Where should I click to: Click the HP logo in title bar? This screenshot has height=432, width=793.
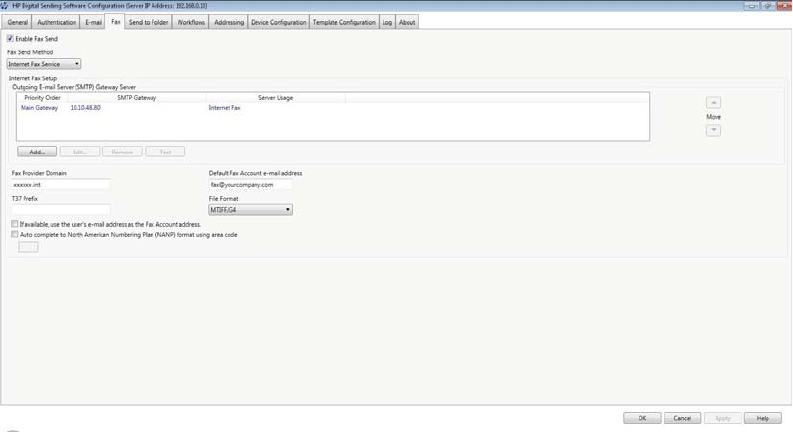[5, 6]
